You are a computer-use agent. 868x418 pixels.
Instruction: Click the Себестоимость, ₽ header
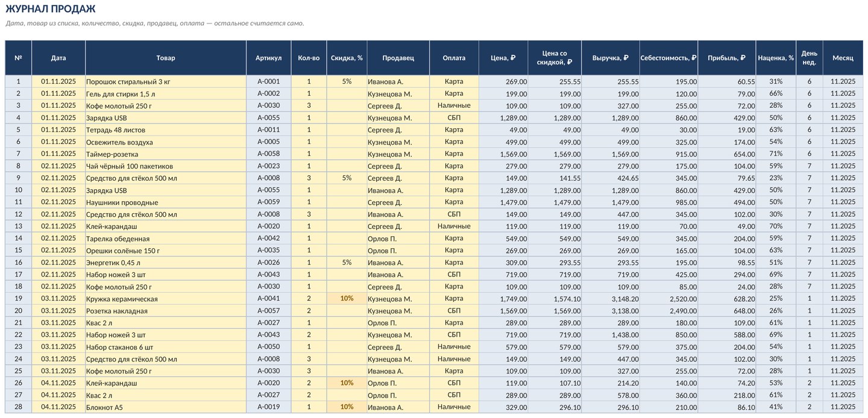point(668,58)
